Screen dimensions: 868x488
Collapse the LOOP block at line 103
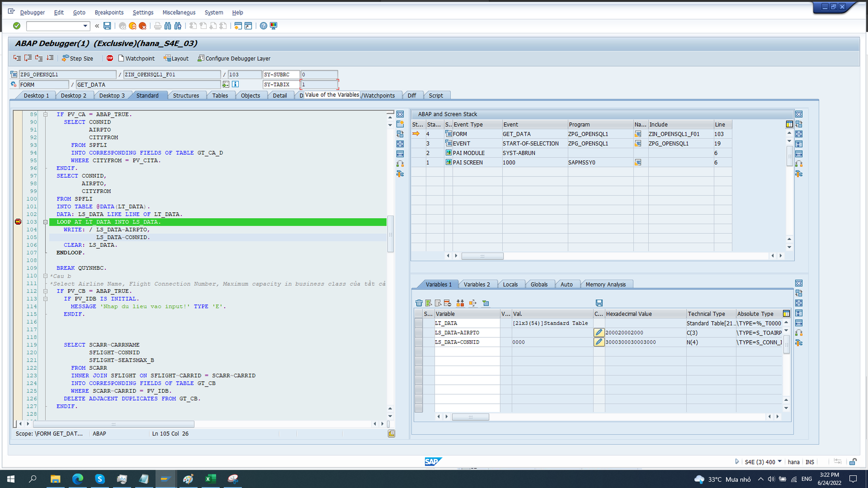[x=45, y=222]
